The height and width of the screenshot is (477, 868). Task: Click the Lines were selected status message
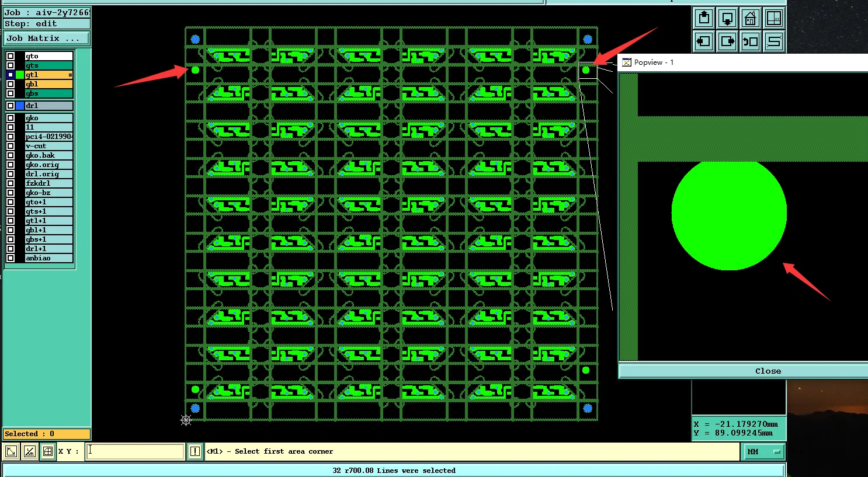pyautogui.click(x=394, y=471)
